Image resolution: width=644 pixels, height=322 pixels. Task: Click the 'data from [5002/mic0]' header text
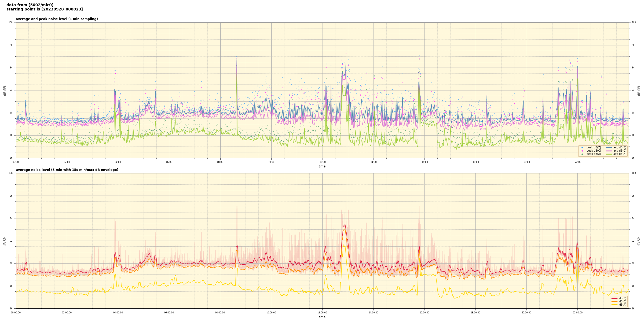pos(30,5)
